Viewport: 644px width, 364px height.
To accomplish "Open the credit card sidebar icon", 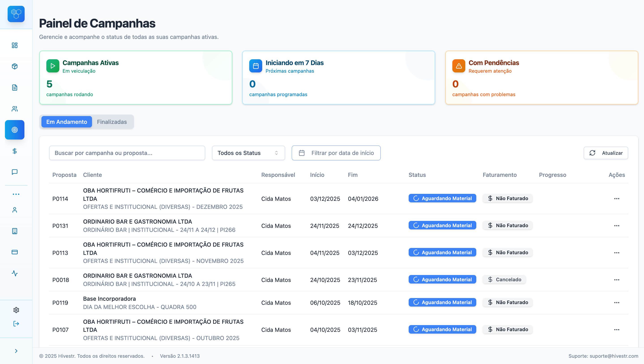I will point(15,252).
